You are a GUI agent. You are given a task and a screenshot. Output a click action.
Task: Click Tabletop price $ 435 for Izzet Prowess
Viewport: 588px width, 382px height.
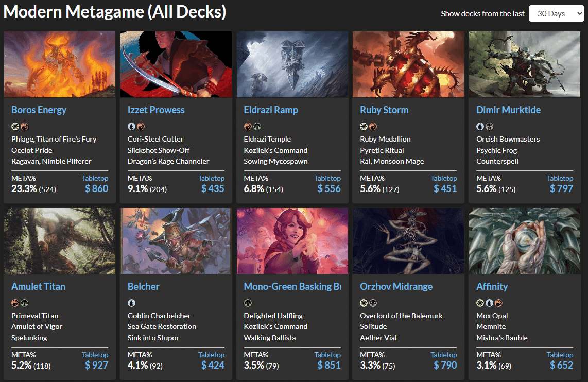[x=213, y=188]
